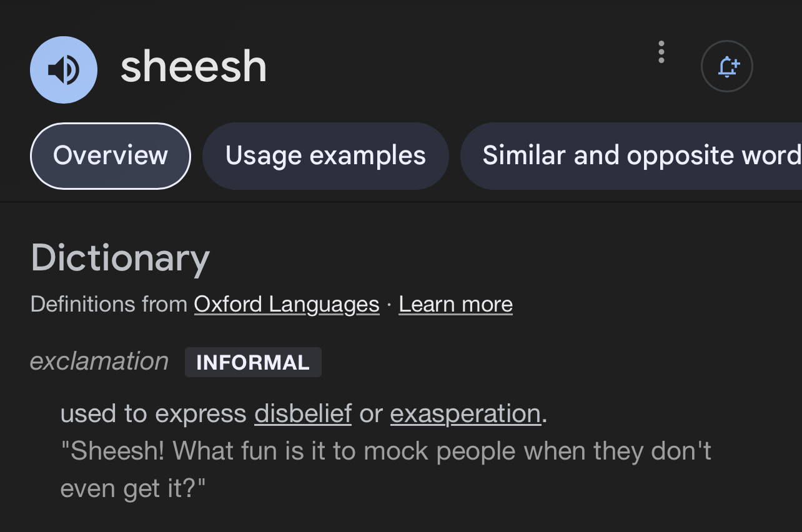
Task: Tap the INFORMAL usage badge
Action: (253, 362)
